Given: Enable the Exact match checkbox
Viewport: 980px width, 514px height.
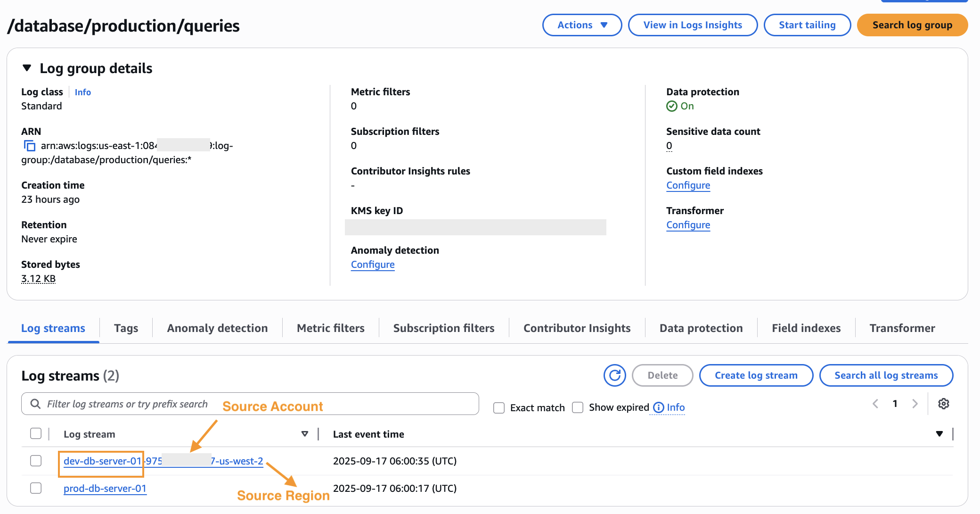Looking at the screenshot, I should (x=498, y=407).
